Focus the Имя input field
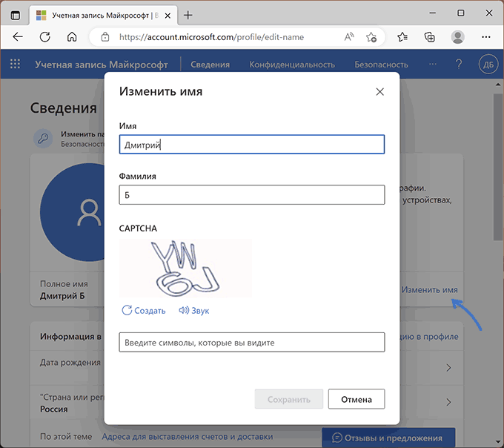This screenshot has width=504, height=448. 252,145
